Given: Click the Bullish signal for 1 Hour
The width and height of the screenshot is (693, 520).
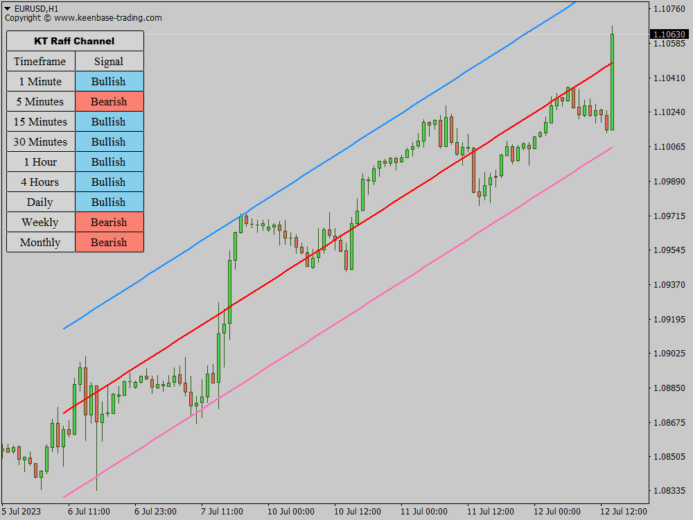Looking at the screenshot, I should click(109, 162).
